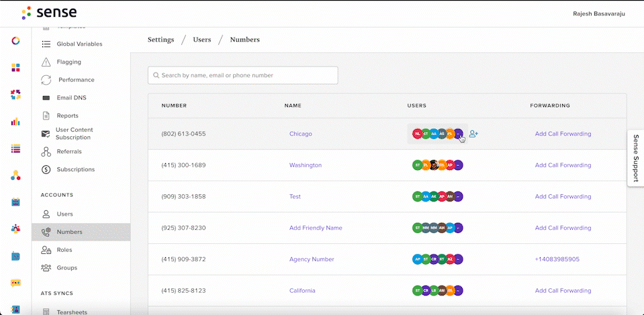The height and width of the screenshot is (315, 644).
Task: Click the RT avatar in Agency Number row
Action: tap(442, 259)
